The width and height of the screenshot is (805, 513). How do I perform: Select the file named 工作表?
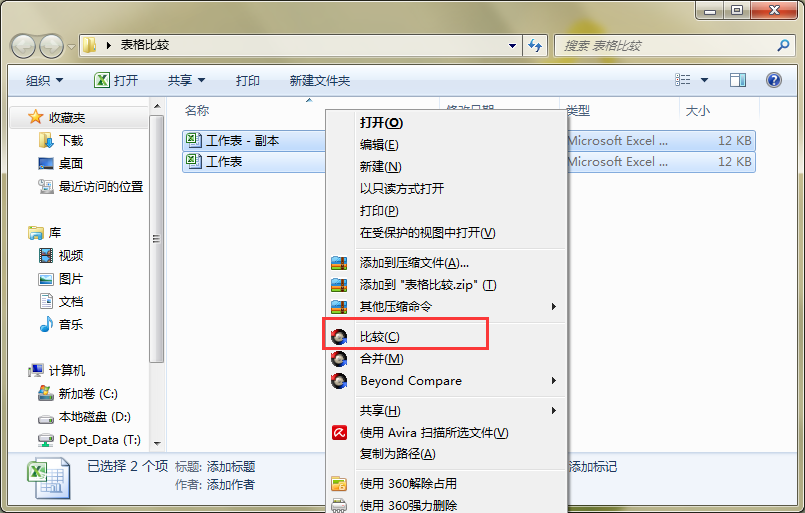tap(224, 162)
